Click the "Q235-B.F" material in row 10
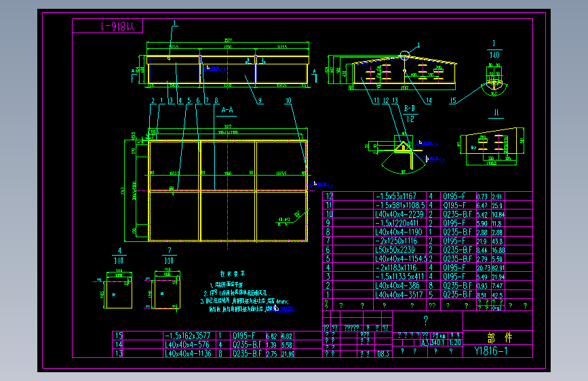This screenshot has width=588, height=381. (x=457, y=214)
